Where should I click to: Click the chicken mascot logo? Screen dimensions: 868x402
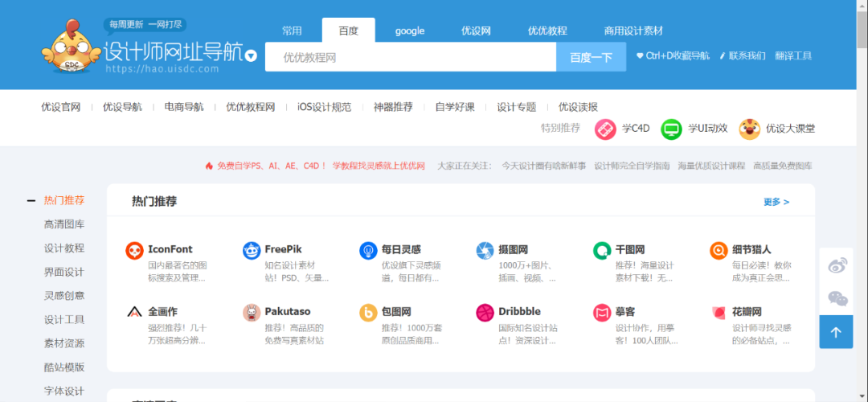72,46
